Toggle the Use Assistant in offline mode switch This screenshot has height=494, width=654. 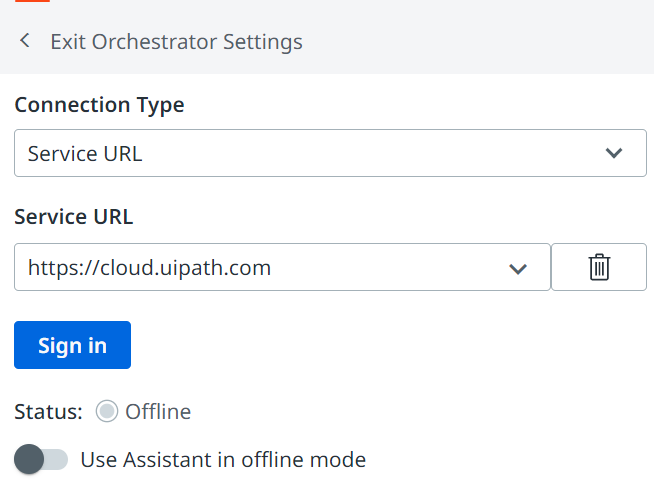42,460
